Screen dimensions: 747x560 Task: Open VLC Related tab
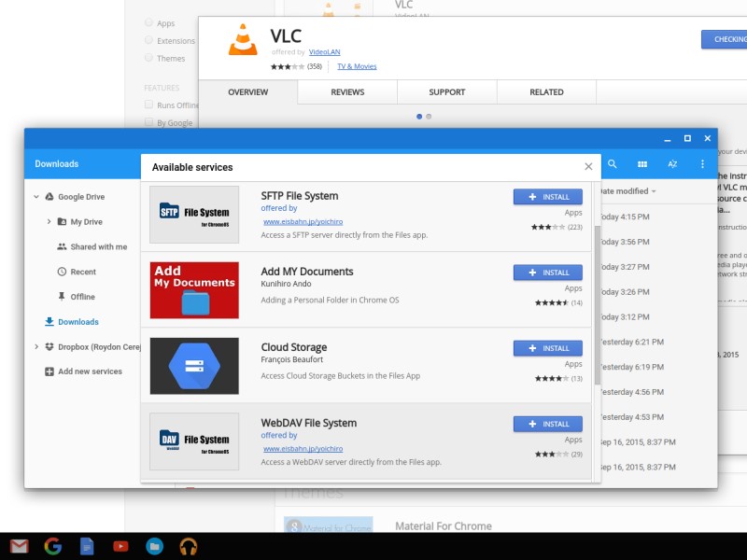pos(546,91)
